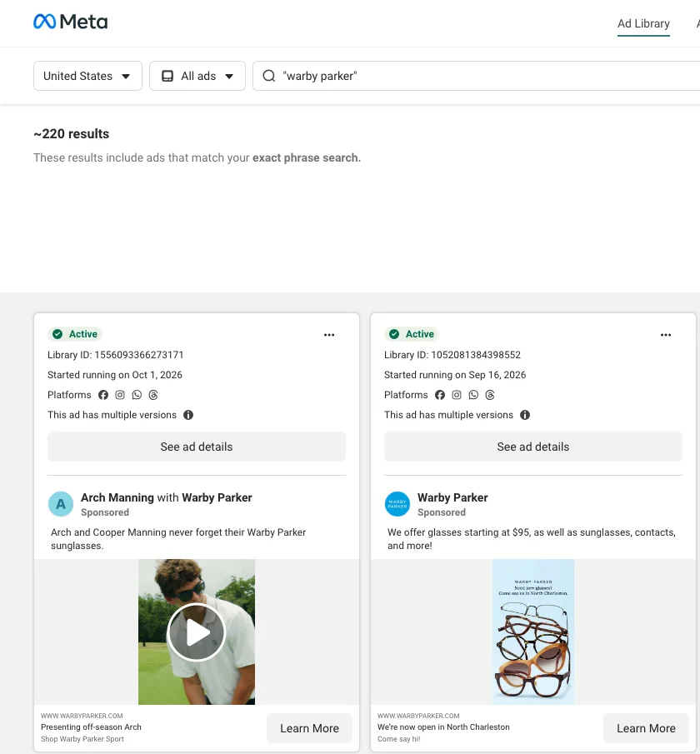The width and height of the screenshot is (700, 754).
Task: Open the United States country dropdown
Action: 87,76
